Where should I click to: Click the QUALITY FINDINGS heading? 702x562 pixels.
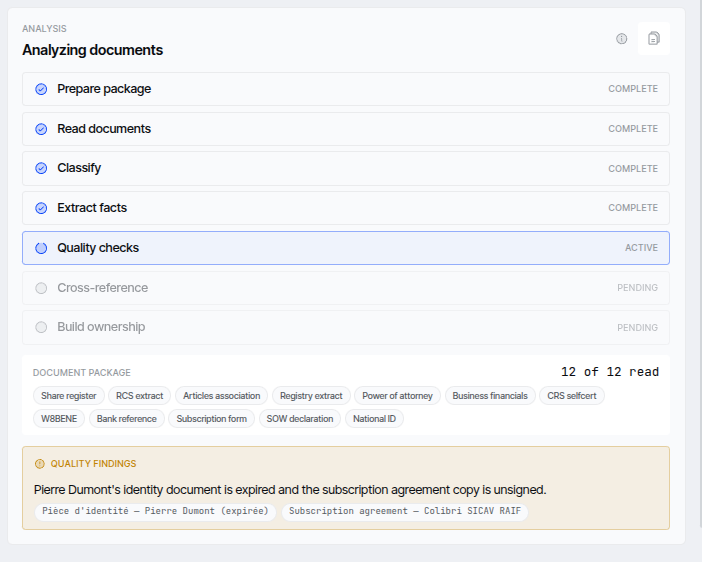[93, 464]
